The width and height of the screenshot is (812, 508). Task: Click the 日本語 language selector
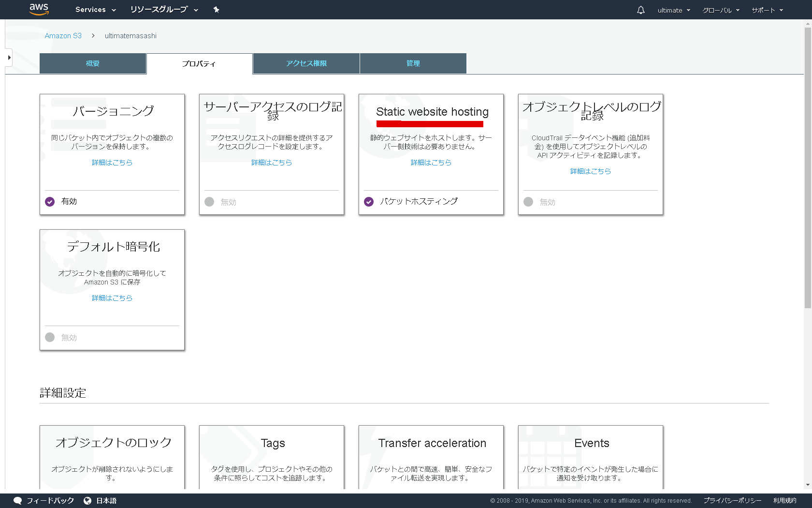[106, 501]
